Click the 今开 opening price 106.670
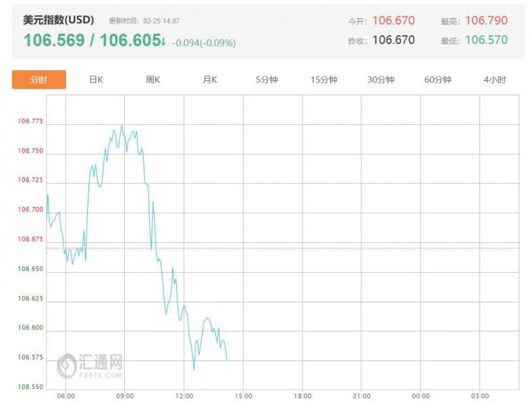 (x=394, y=21)
